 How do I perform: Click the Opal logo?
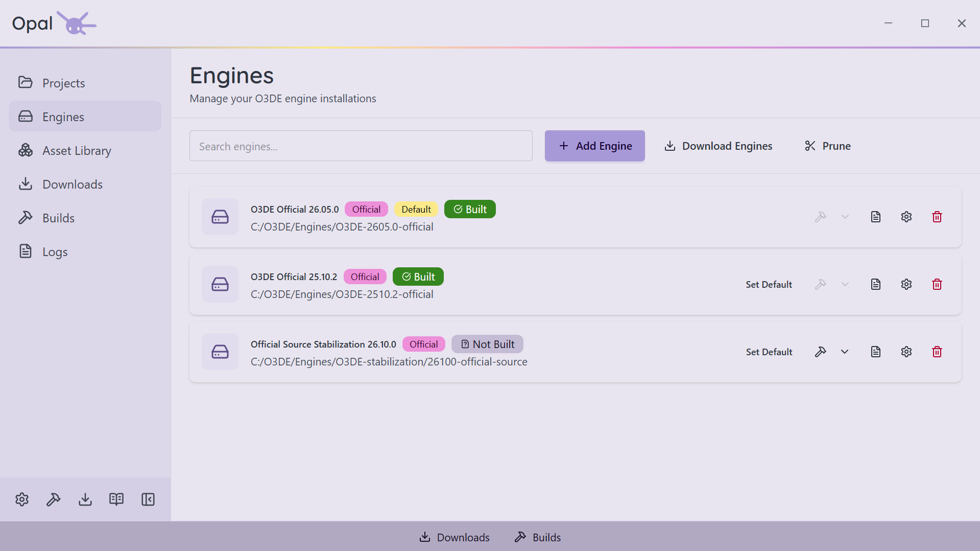(x=54, y=24)
